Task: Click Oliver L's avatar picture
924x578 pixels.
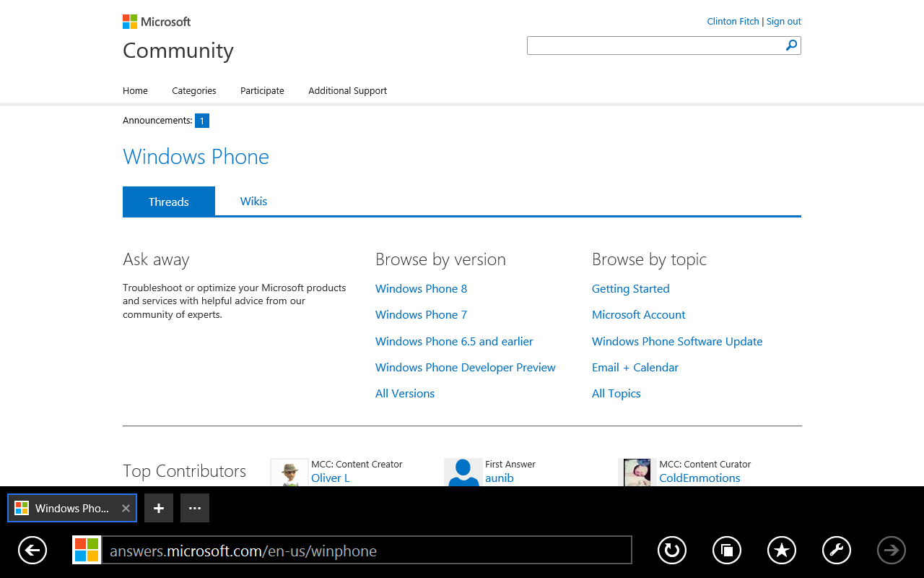Action: [289, 473]
